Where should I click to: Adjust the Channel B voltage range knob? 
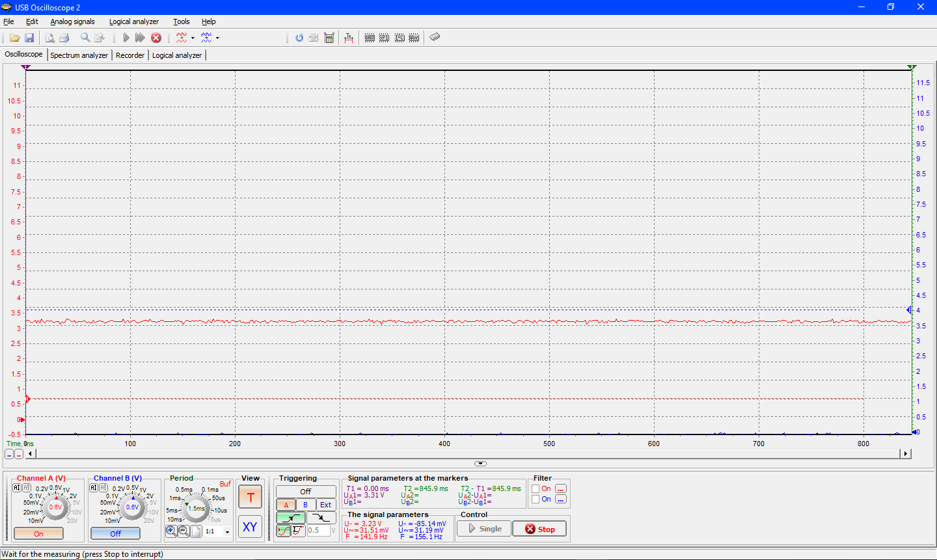(x=132, y=507)
